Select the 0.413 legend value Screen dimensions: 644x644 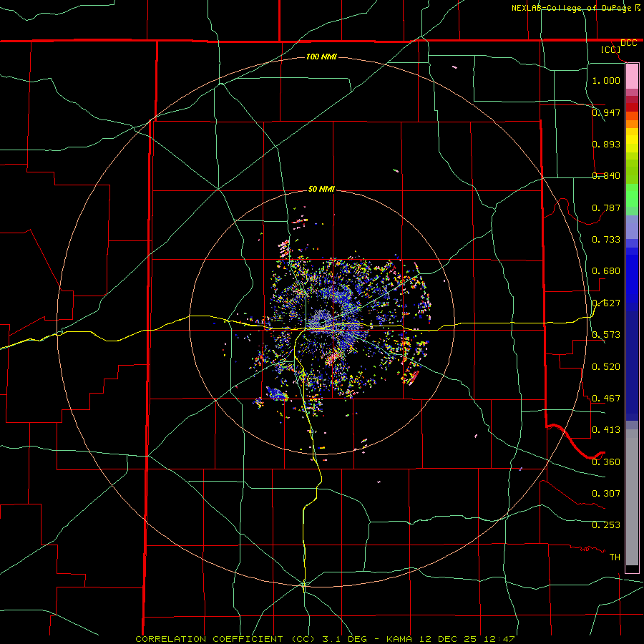tap(606, 429)
